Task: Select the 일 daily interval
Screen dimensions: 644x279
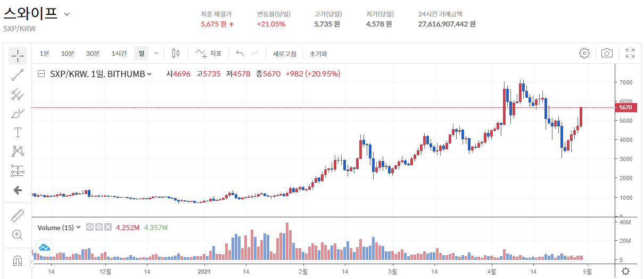Action: point(142,53)
